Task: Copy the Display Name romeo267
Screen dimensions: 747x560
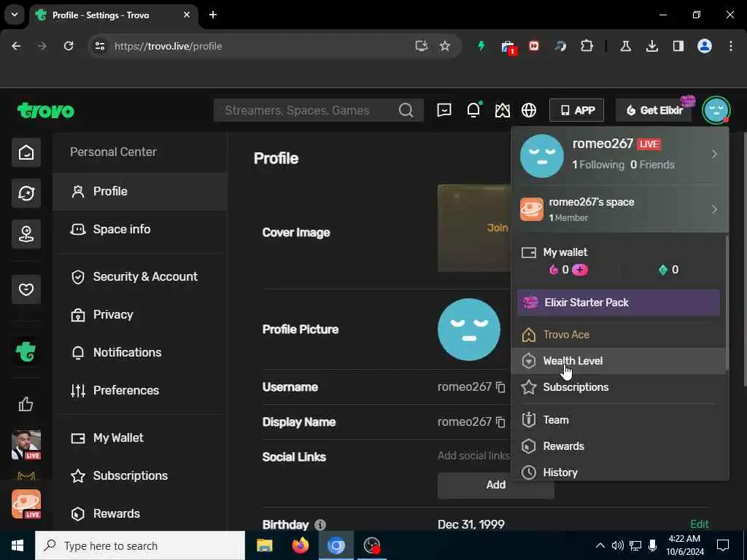Action: point(500,422)
